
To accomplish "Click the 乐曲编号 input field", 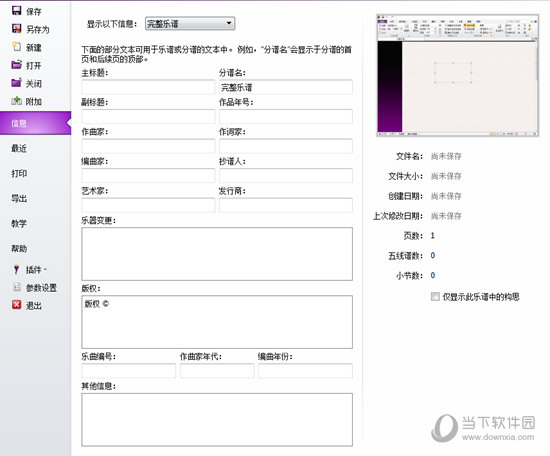I will click(129, 371).
